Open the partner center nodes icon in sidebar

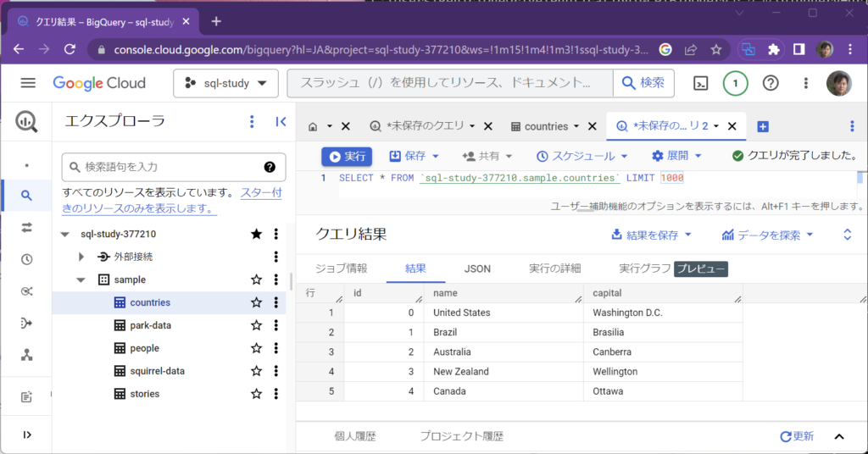point(26,355)
